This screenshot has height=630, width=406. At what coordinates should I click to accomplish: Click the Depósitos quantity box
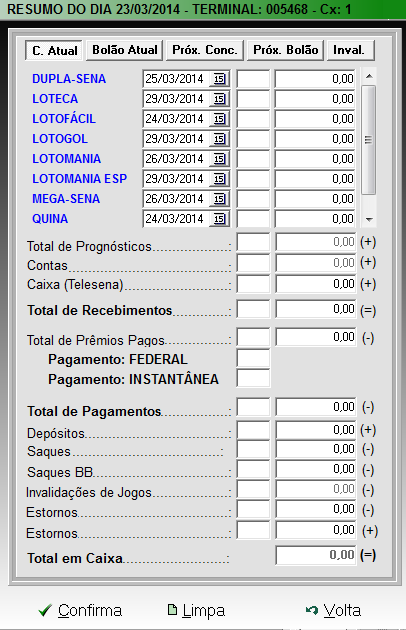253,430
